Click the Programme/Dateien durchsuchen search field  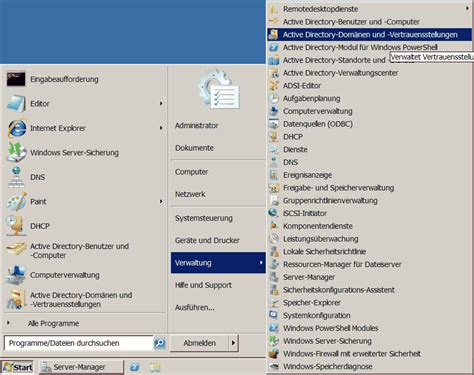(x=79, y=343)
